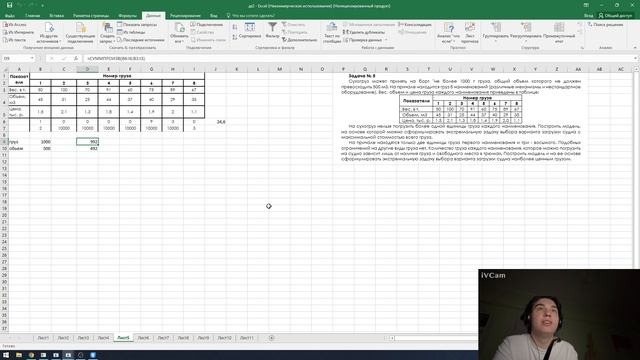Click Дополнительно filter option
The image size is (640, 360).
299,40
